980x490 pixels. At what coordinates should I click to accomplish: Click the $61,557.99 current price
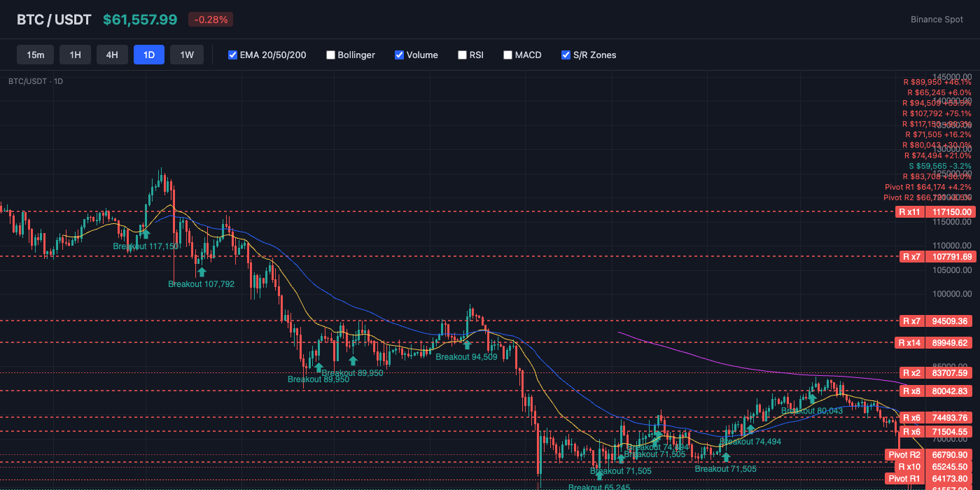click(x=140, y=20)
